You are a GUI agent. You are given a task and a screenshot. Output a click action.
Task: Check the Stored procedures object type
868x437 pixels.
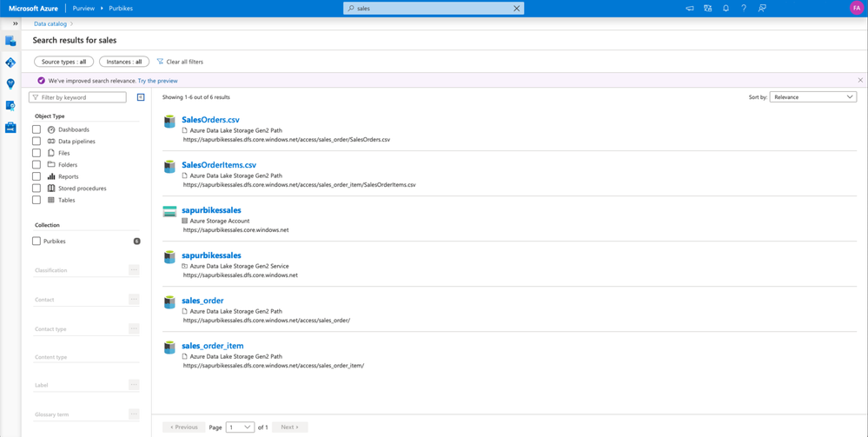pyautogui.click(x=36, y=189)
